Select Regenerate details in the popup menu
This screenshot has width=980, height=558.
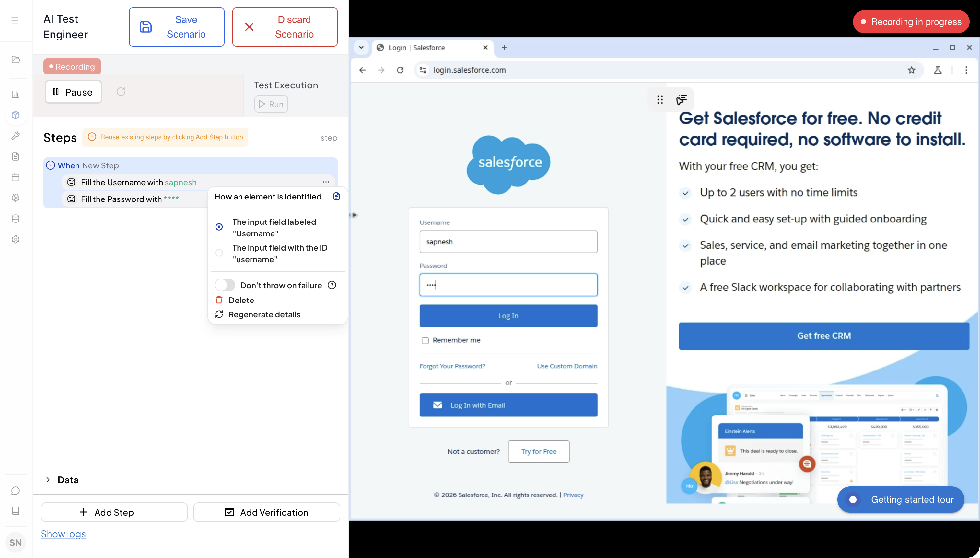[x=264, y=314]
